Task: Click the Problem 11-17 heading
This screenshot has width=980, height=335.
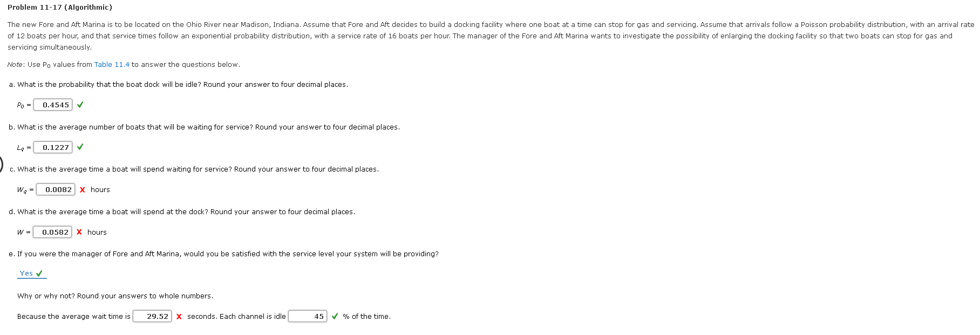Action: [60, 8]
